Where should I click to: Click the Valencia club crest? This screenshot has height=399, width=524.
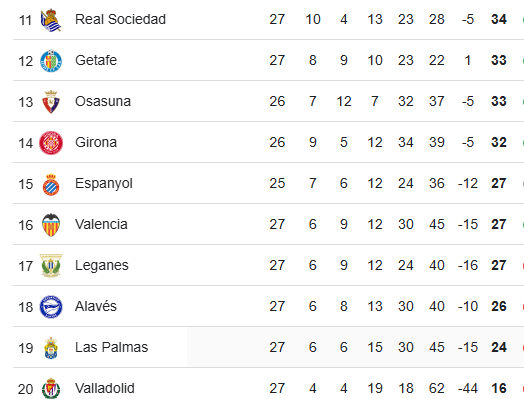[x=51, y=225]
